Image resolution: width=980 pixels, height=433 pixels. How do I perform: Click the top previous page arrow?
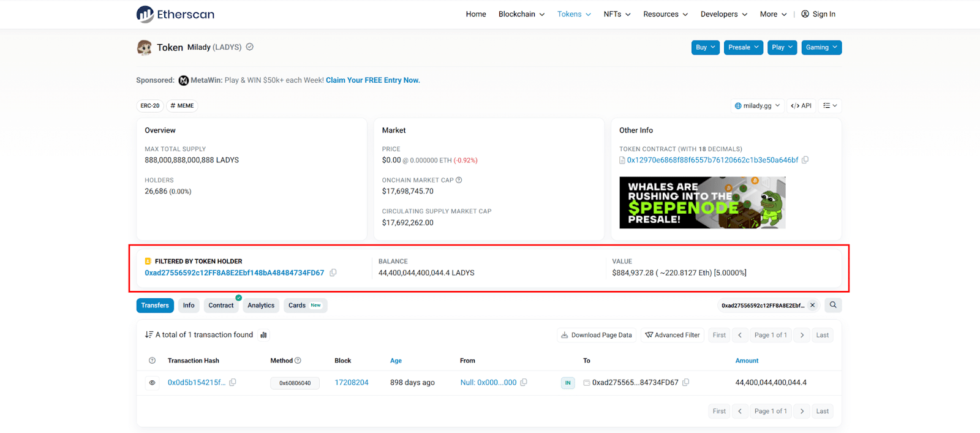click(740, 335)
